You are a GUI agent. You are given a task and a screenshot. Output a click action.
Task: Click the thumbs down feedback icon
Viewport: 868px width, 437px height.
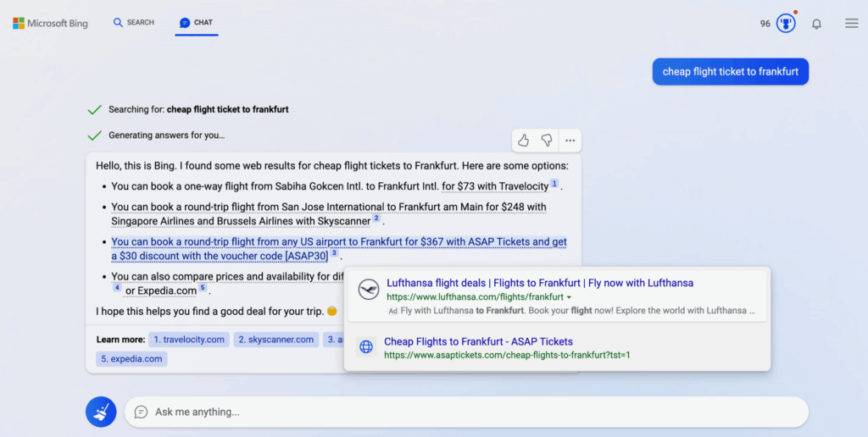coord(547,141)
